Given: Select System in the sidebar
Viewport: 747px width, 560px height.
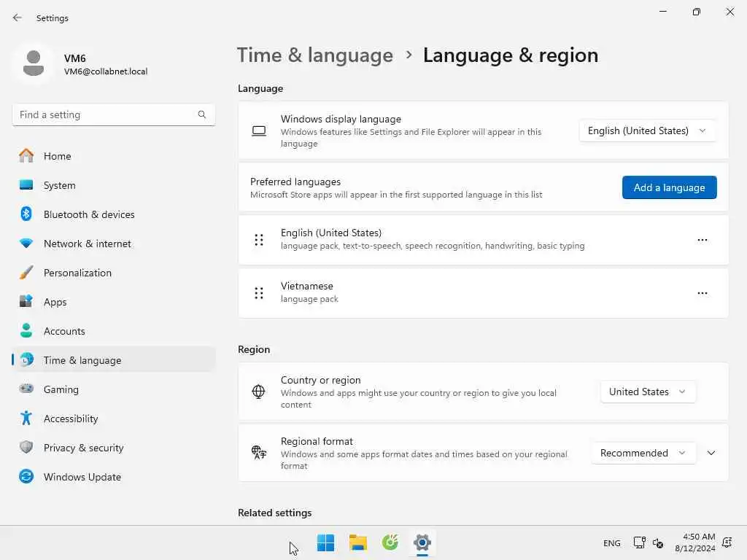Looking at the screenshot, I should point(113,184).
